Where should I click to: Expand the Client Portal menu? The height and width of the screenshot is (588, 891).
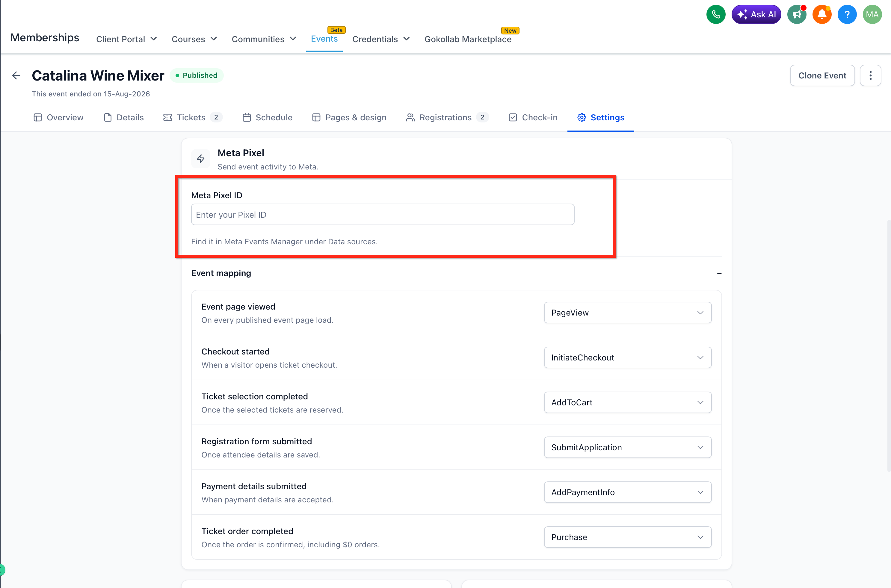point(126,39)
